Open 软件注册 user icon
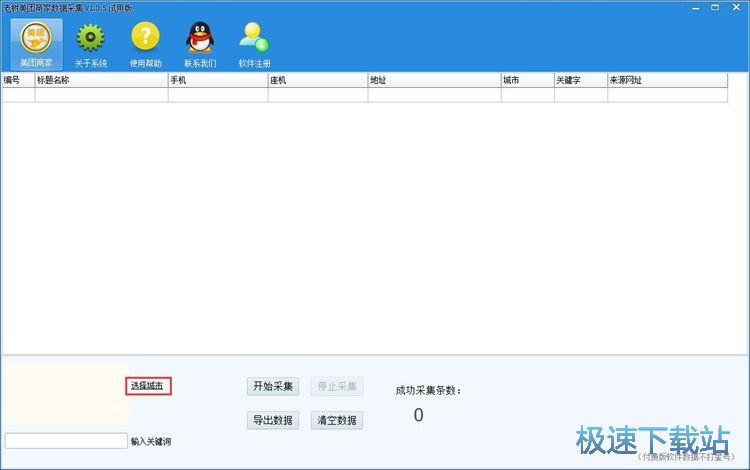The width and height of the screenshot is (750, 470). tap(254, 44)
